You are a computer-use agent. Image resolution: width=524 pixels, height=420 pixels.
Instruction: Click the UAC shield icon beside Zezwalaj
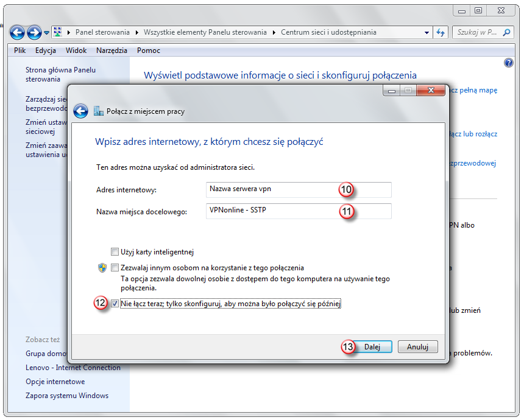pos(102,268)
